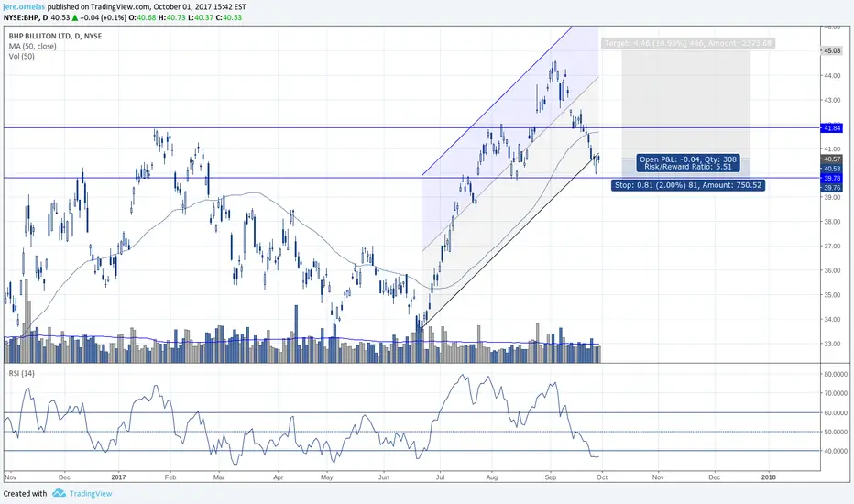Click the 41.84 horizontal line price tag
Screen dimensions: 854x504
(x=832, y=128)
